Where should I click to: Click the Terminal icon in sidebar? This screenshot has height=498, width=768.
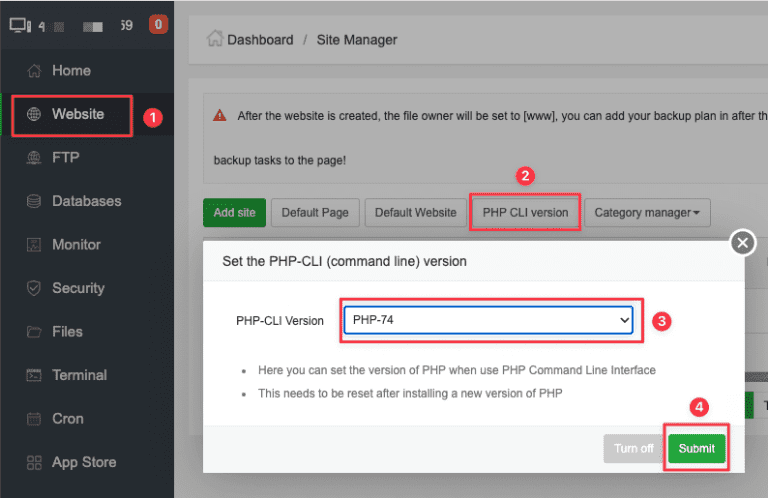click(34, 375)
